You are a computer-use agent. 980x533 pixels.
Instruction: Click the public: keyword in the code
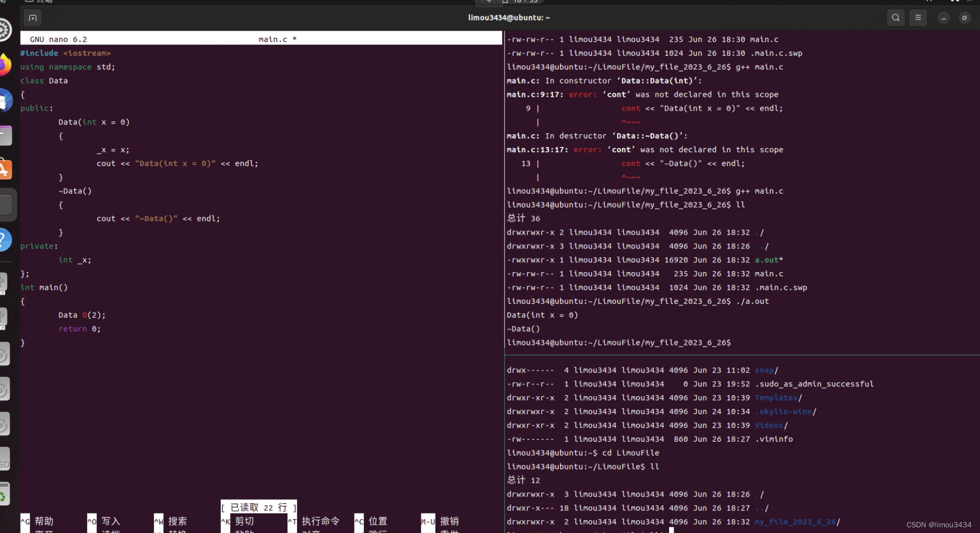pyautogui.click(x=37, y=109)
